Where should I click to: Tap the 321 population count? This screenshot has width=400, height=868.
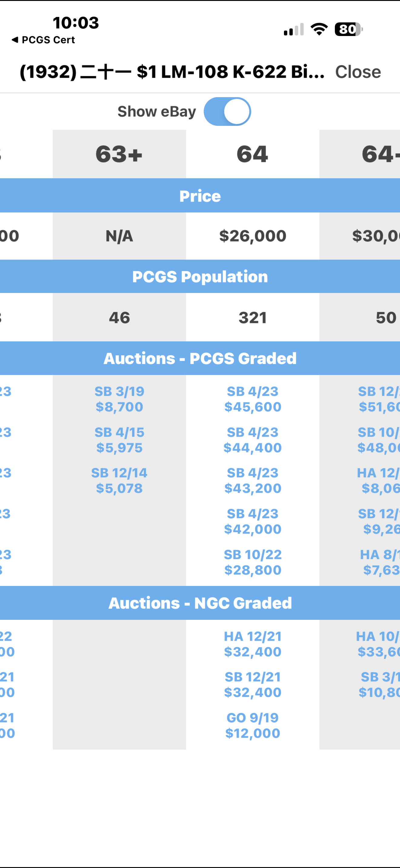click(253, 317)
